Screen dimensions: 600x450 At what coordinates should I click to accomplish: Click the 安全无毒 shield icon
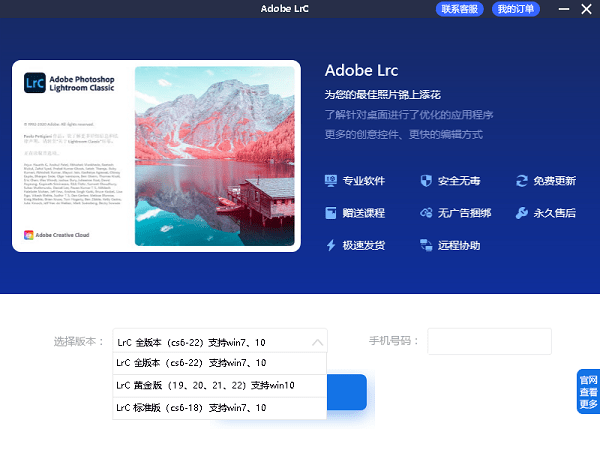coord(425,181)
